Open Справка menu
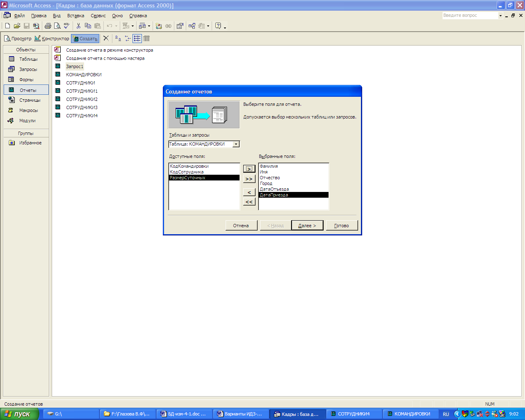 tap(138, 16)
